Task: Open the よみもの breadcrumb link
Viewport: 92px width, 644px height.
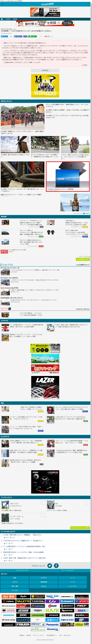Action: point(8,19)
